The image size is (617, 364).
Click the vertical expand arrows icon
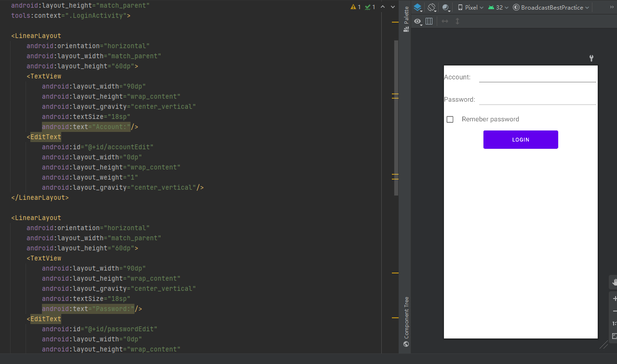pyautogui.click(x=457, y=21)
